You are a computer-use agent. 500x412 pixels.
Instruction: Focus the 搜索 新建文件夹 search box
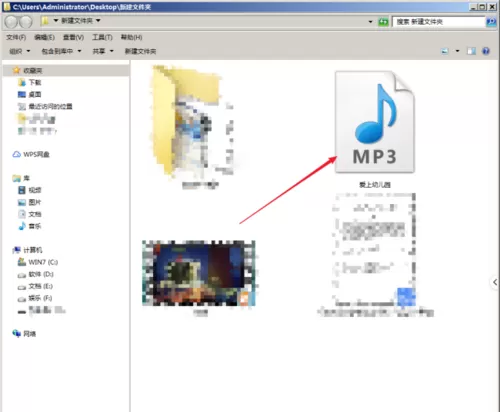pyautogui.click(x=438, y=22)
